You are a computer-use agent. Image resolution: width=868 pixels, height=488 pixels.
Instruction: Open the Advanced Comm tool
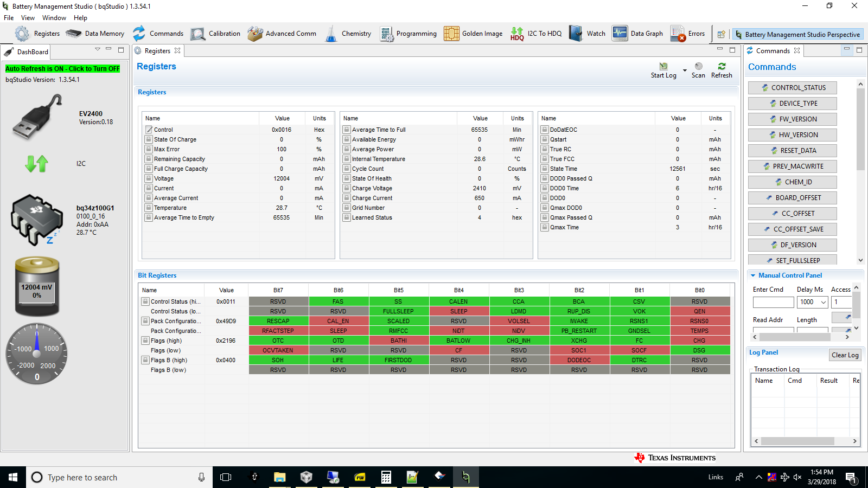pos(255,34)
